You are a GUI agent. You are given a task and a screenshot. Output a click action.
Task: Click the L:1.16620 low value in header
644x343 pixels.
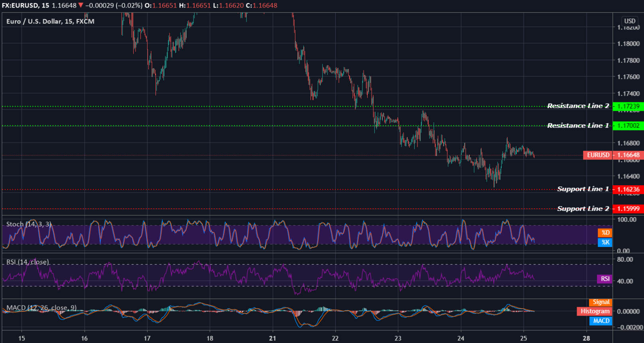[228, 6]
